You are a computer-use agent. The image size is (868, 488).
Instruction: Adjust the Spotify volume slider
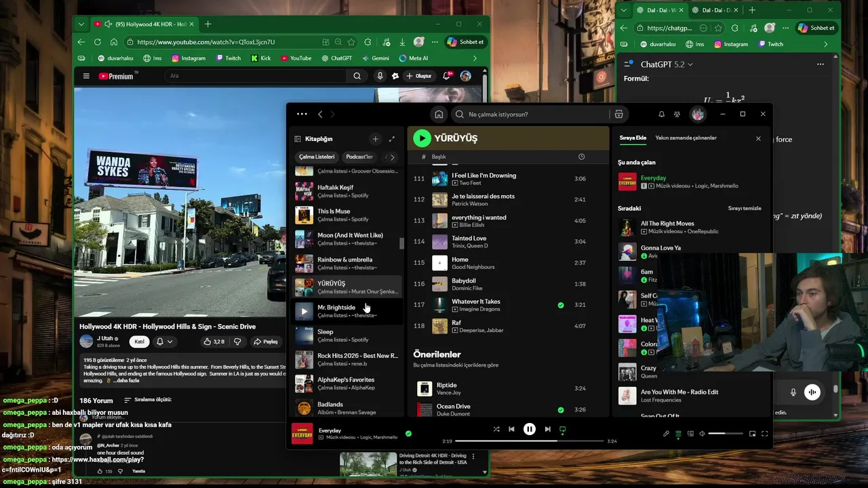pyautogui.click(x=726, y=434)
